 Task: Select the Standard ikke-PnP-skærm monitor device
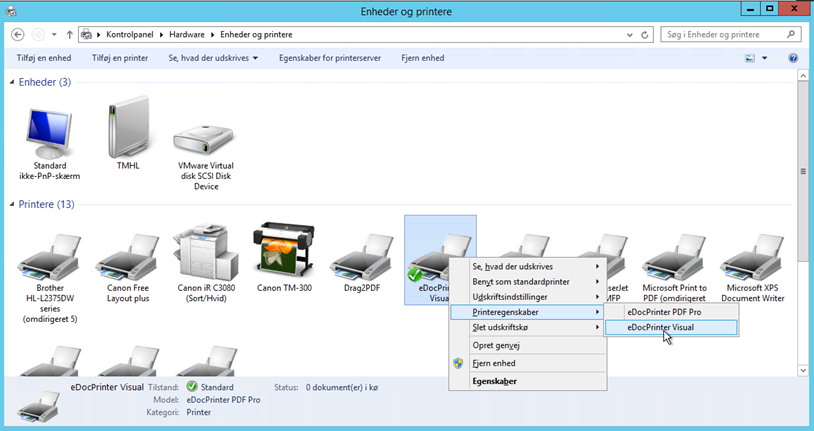tap(49, 143)
